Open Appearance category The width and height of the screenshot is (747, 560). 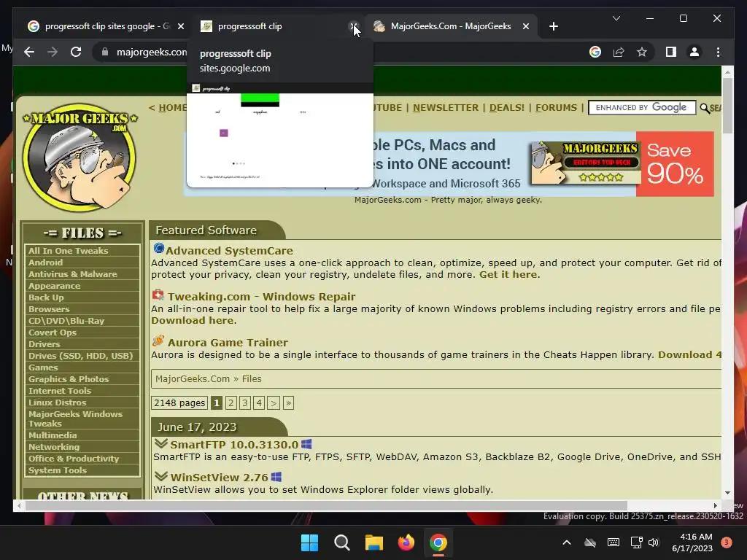(54, 286)
